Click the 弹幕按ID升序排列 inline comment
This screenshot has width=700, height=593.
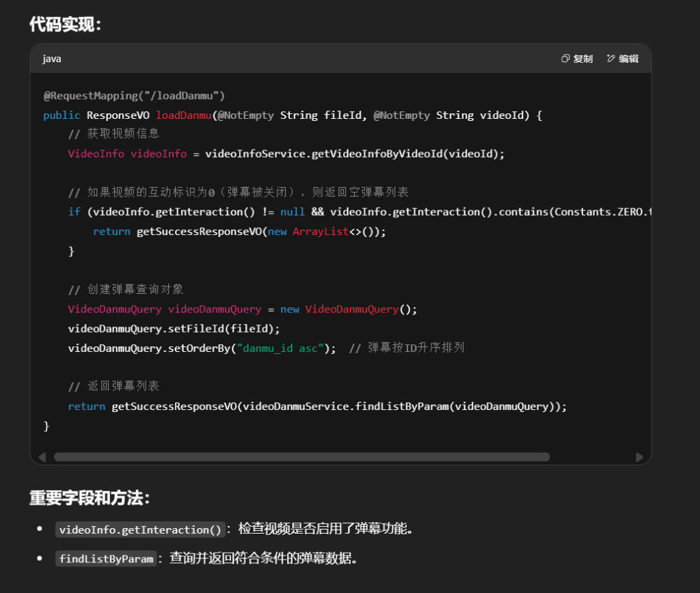point(406,348)
